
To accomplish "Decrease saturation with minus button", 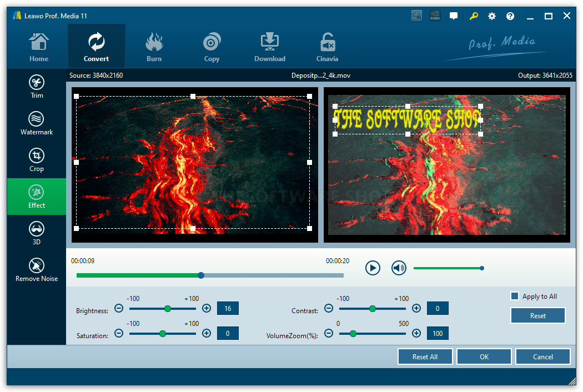I will (119, 333).
